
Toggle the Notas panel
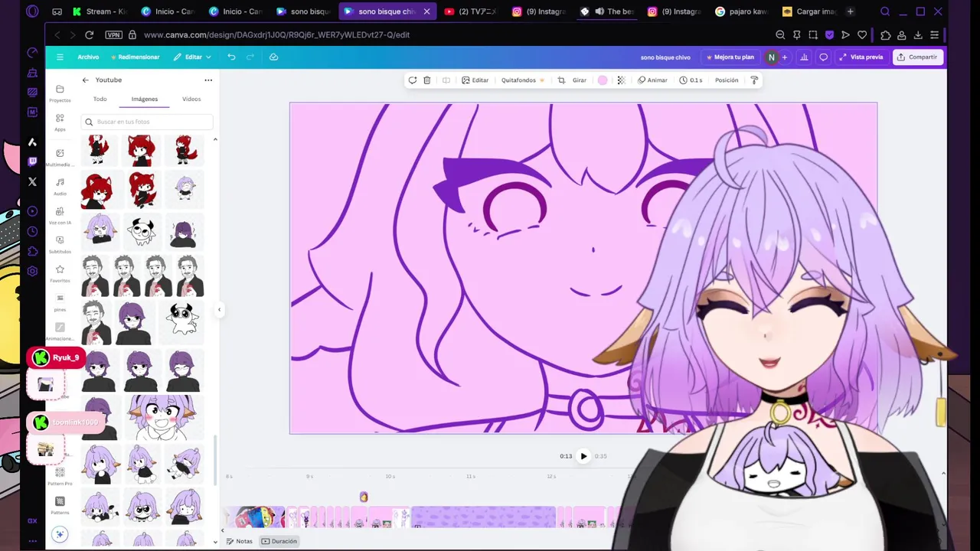(239, 541)
